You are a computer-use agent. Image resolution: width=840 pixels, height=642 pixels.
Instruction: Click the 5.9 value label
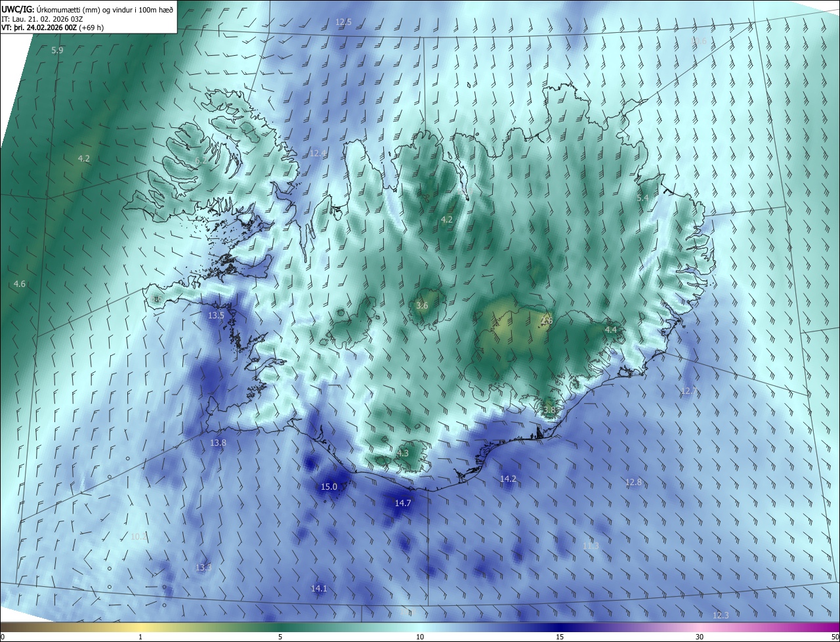57,50
